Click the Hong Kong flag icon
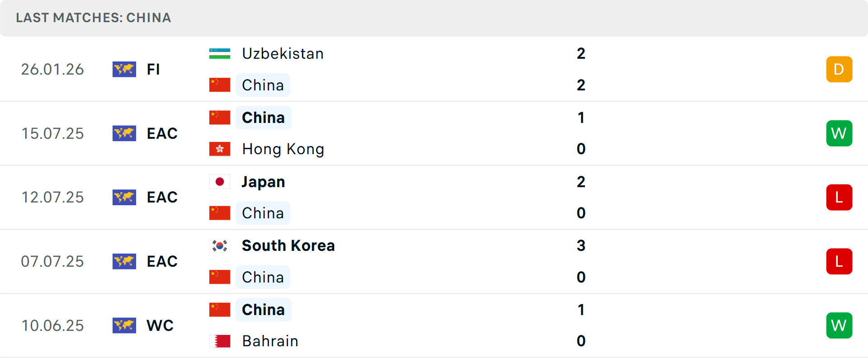This screenshot has width=868, height=358. coord(220,149)
